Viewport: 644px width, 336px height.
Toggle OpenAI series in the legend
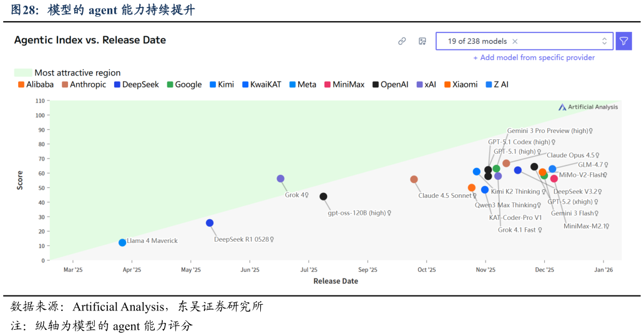(391, 84)
